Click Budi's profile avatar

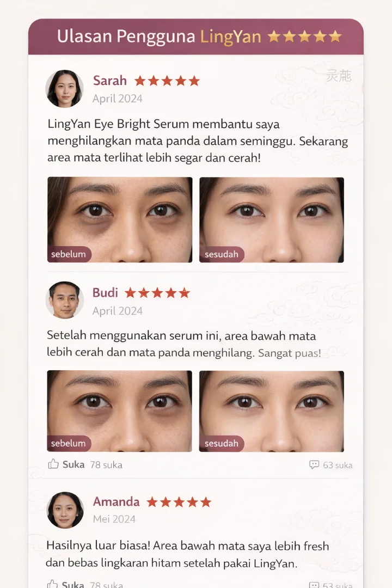tap(65, 301)
